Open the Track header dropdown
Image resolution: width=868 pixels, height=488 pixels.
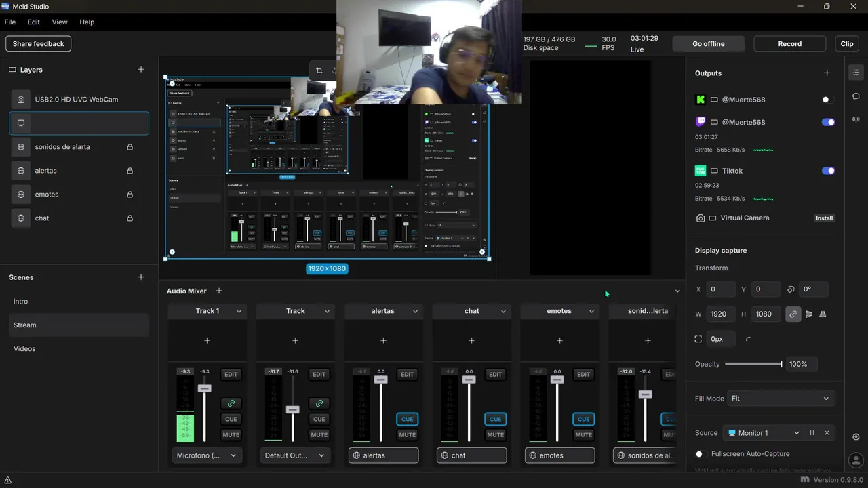327,311
